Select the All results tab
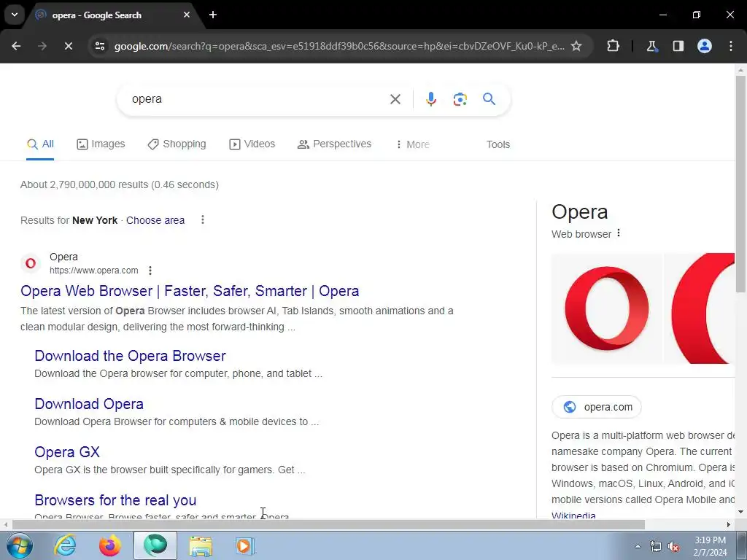This screenshot has height=560, width=747. (40, 144)
